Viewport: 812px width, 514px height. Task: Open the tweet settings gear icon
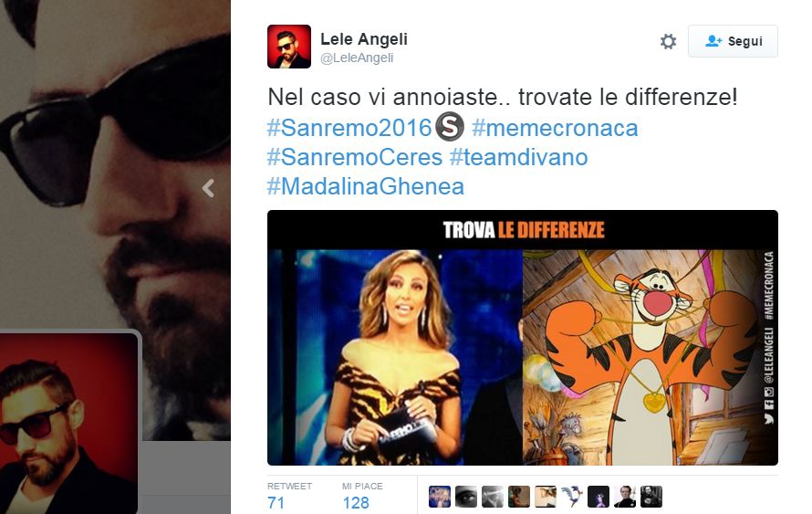click(x=668, y=41)
